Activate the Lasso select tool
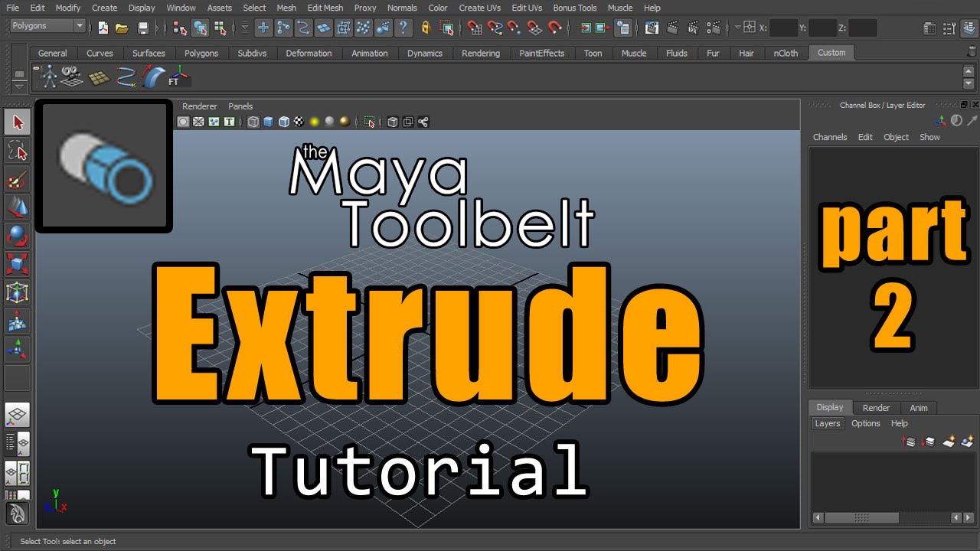 18,151
